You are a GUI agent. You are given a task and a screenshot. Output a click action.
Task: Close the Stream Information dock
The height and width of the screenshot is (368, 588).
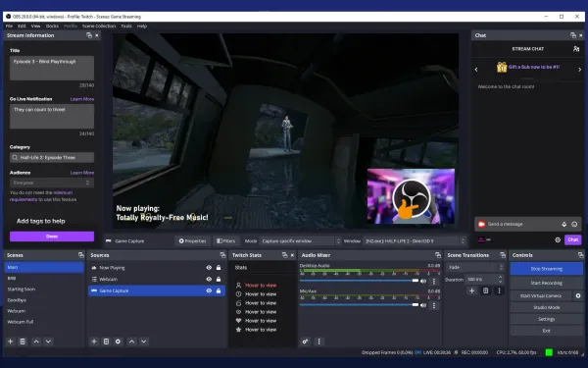tap(97, 35)
